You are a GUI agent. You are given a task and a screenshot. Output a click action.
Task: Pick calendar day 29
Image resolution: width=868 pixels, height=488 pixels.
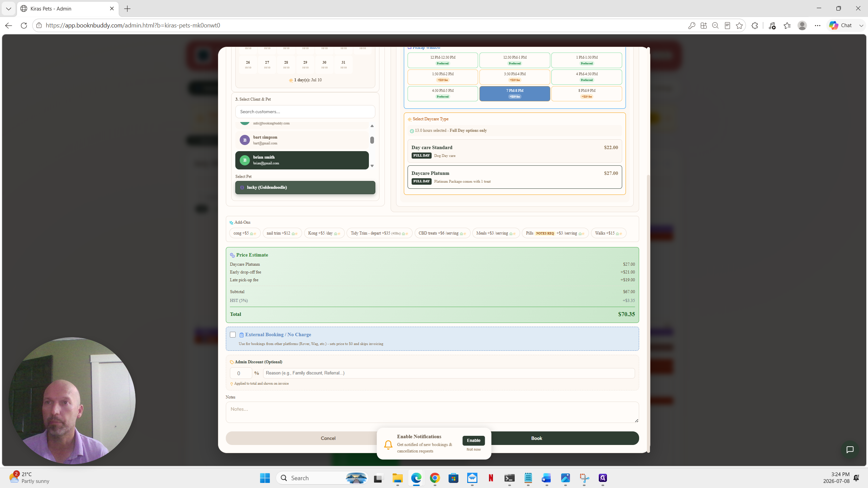click(x=305, y=64)
